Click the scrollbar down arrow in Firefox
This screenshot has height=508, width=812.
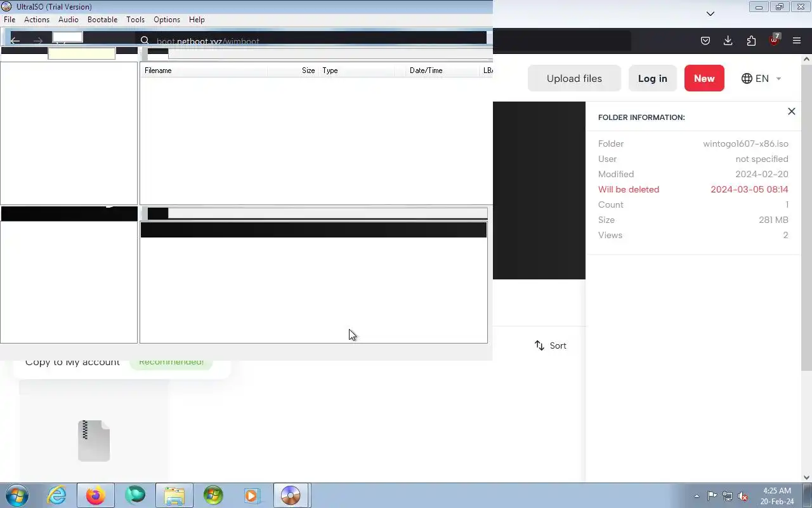click(806, 478)
